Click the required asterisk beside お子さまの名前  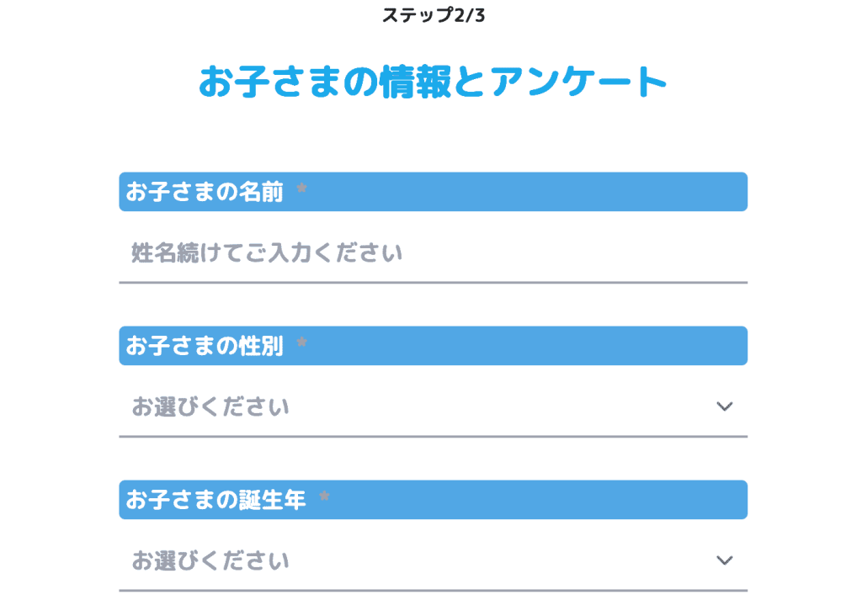click(x=303, y=187)
